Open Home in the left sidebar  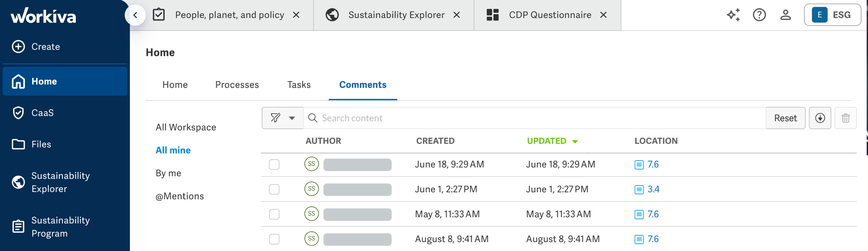tap(65, 81)
